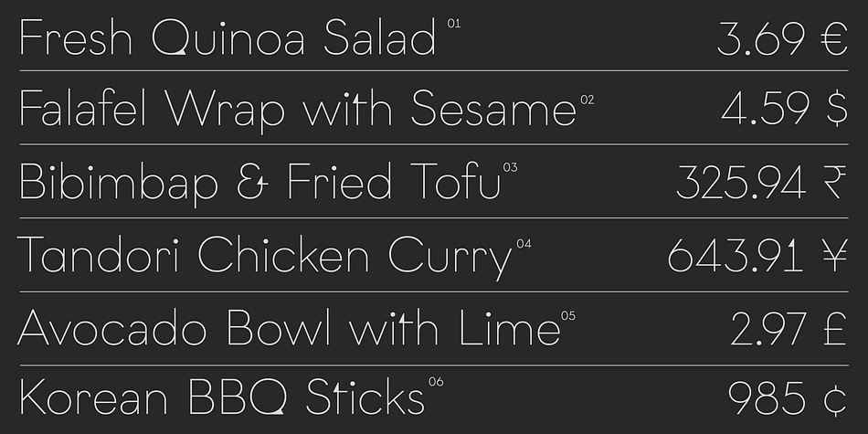
Task: Click the 643.91 price value
Action: click(736, 255)
